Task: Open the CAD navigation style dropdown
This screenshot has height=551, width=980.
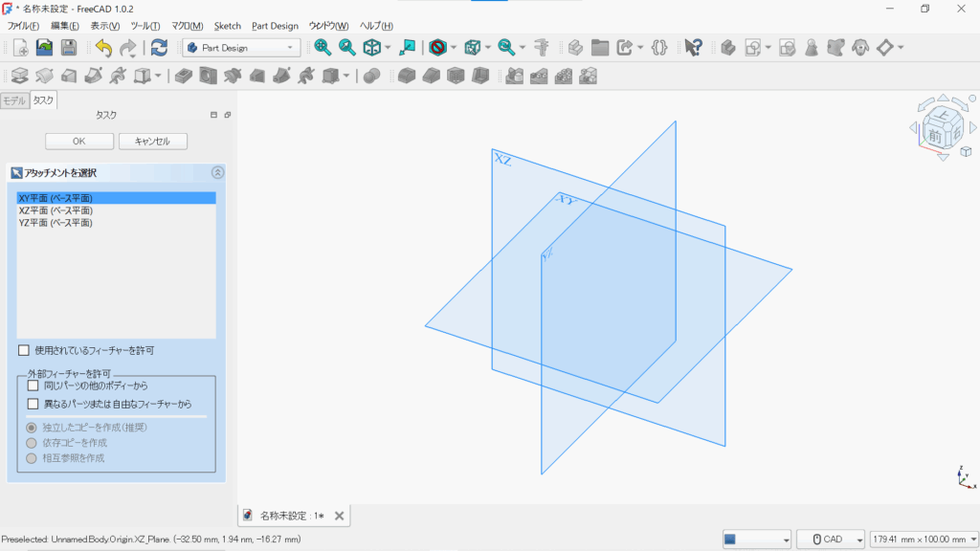Action: tap(831, 540)
